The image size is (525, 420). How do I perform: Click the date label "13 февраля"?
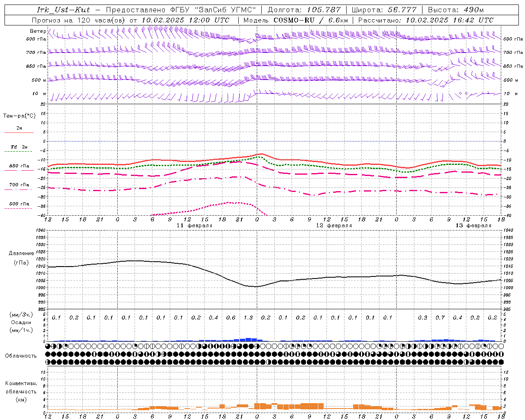pyautogui.click(x=473, y=226)
